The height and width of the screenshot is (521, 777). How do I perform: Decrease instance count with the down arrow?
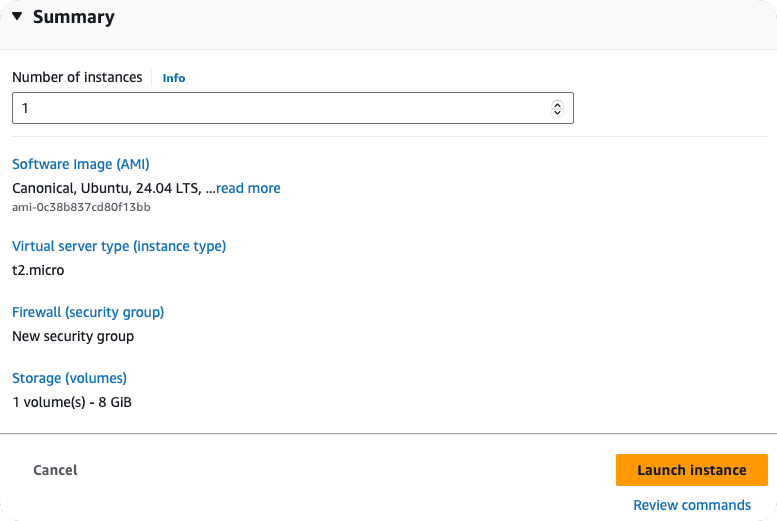[x=558, y=113]
